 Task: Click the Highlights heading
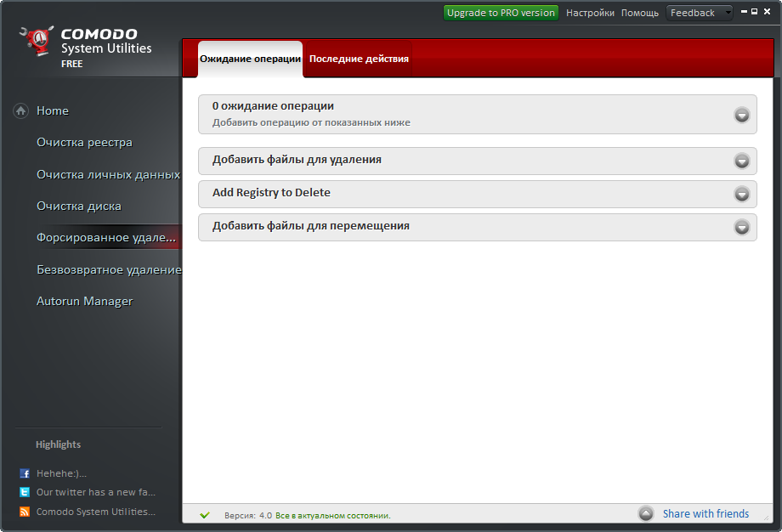[58, 444]
